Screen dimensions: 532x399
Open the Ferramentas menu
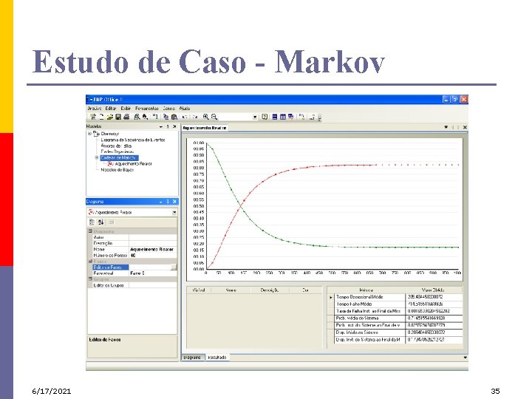point(147,108)
